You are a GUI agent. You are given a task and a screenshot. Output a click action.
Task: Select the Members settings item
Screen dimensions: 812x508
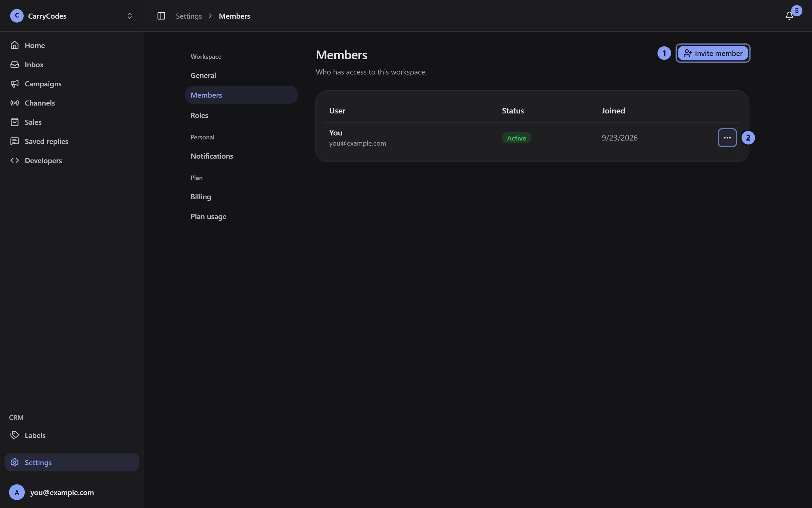pyautogui.click(x=241, y=95)
